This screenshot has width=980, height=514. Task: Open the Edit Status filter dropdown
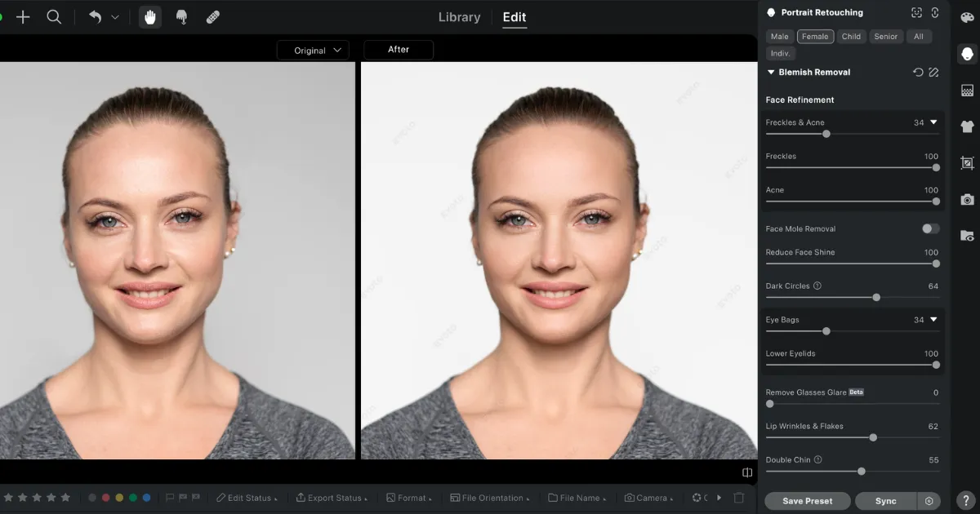pyautogui.click(x=247, y=498)
